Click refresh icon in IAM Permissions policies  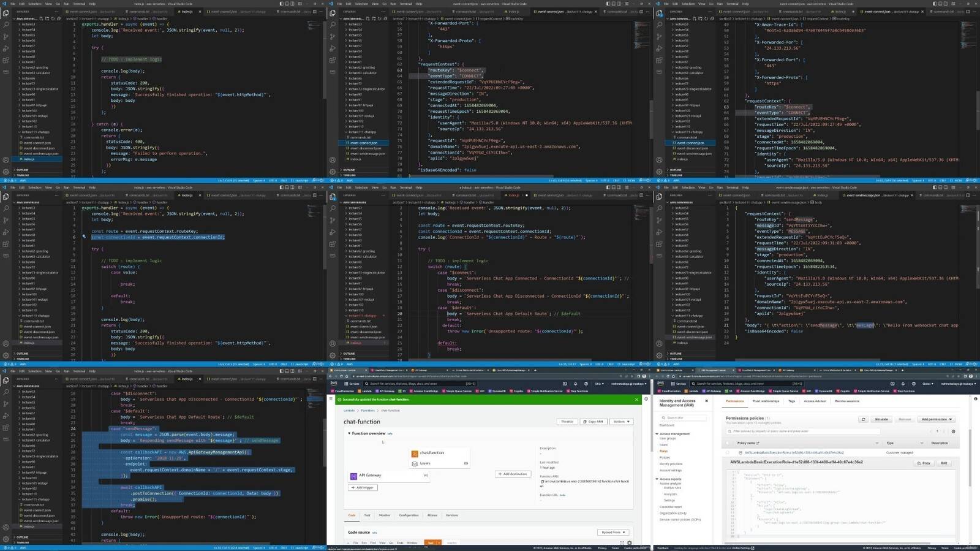863,419
